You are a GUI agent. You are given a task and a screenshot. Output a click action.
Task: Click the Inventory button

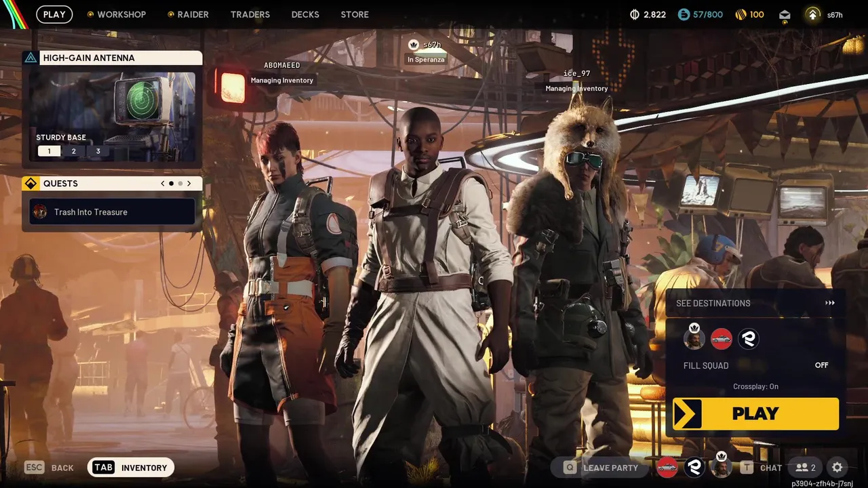pyautogui.click(x=131, y=467)
